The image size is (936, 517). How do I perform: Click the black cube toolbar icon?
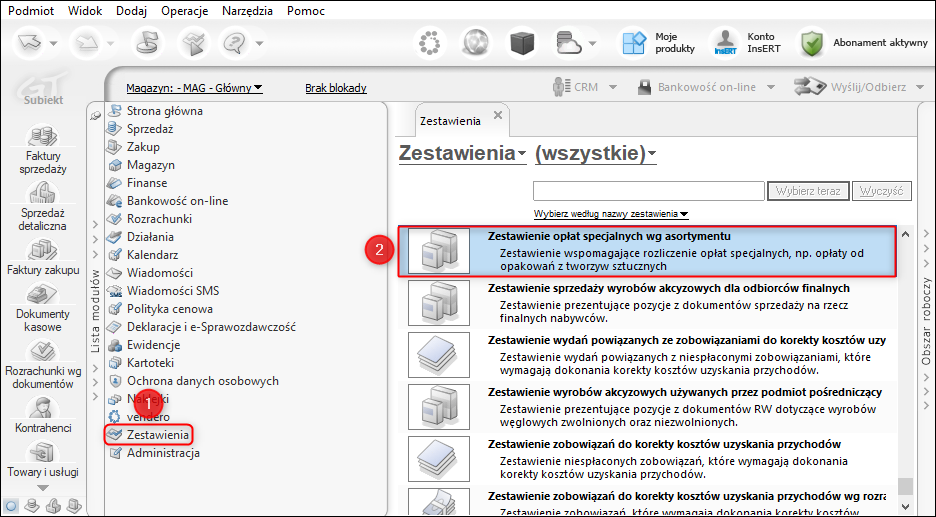pyautogui.click(x=522, y=43)
